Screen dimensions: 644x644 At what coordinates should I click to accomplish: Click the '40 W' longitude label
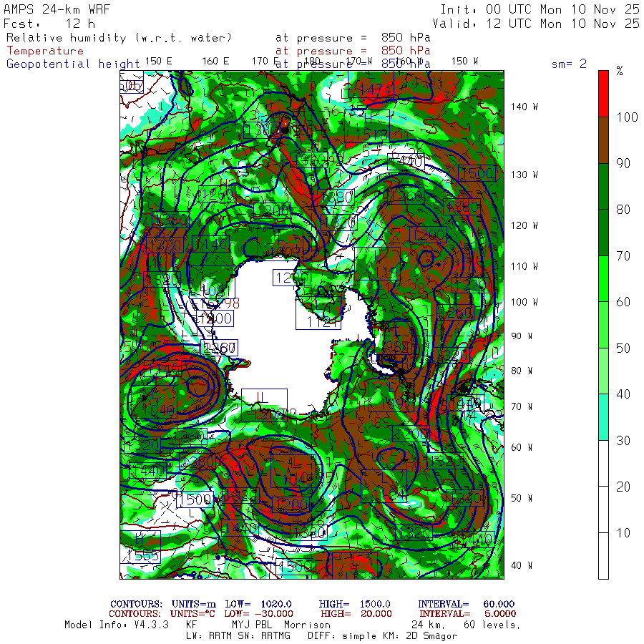coord(520,565)
